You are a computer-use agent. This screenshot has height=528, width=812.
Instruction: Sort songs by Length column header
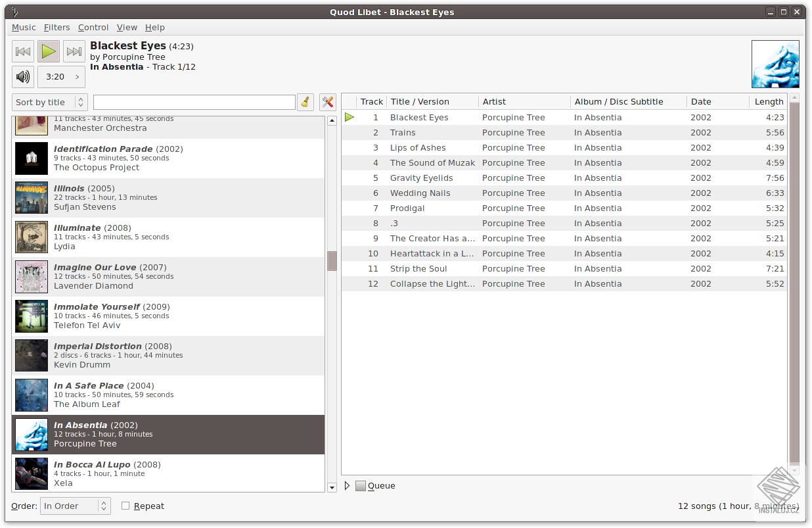tap(768, 101)
